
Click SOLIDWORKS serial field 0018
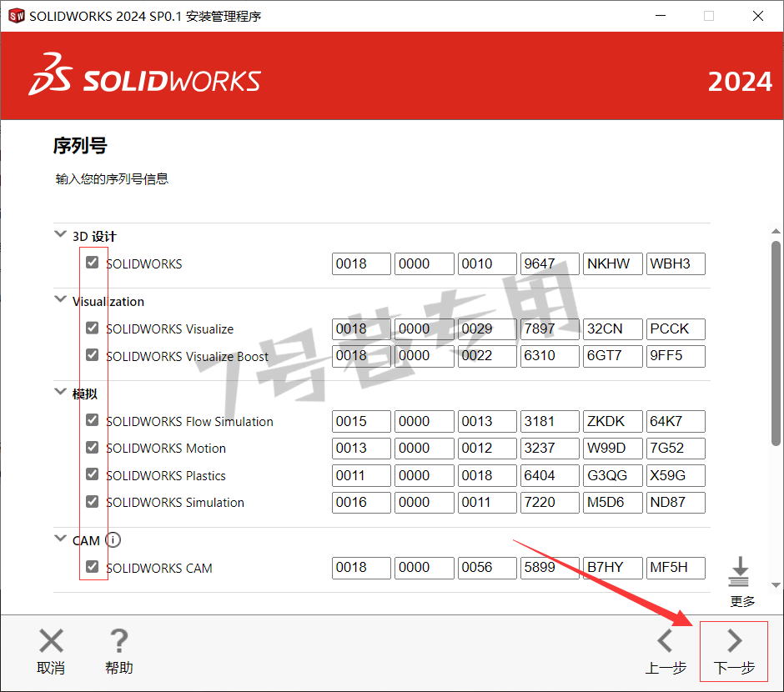[361, 263]
